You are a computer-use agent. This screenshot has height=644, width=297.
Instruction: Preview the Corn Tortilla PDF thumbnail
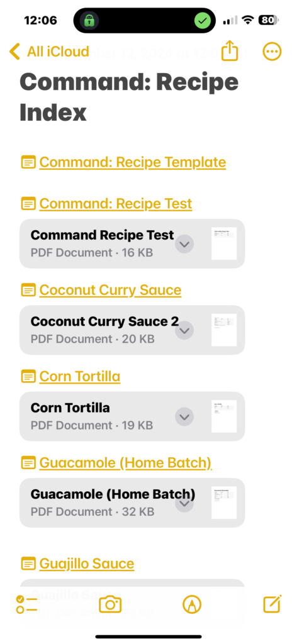[224, 416]
